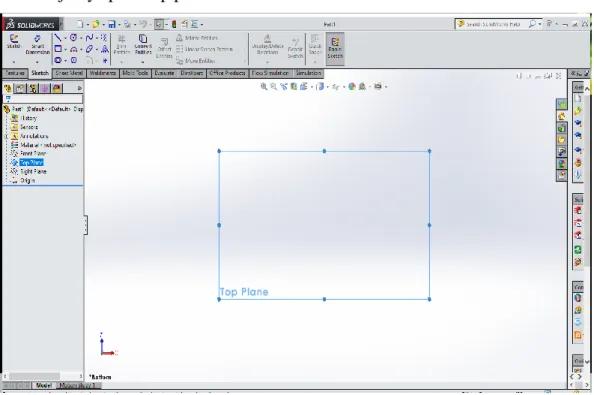Click the New document icon
The width and height of the screenshot is (594, 395).
[80, 24]
